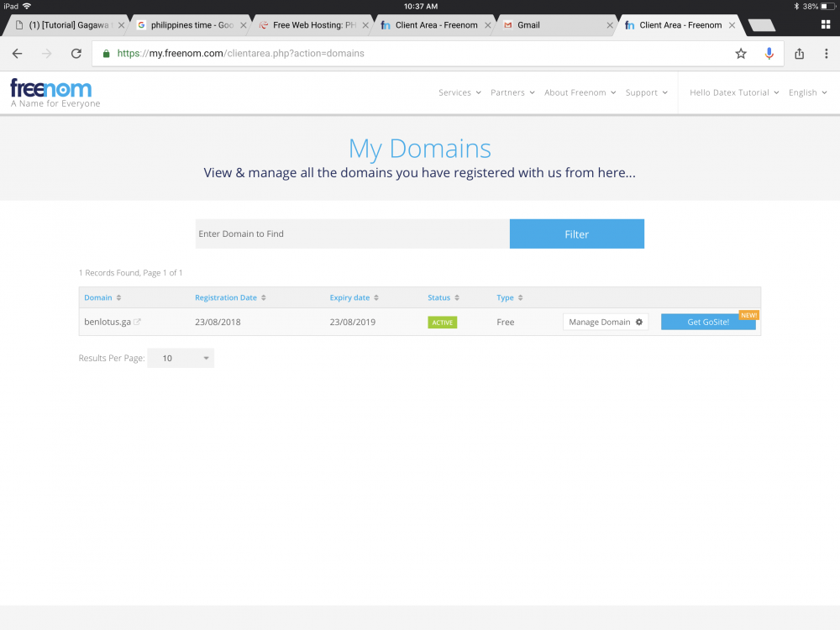Viewport: 840px width, 630px height.
Task: Sort by Registration Date column
Action: tap(230, 297)
